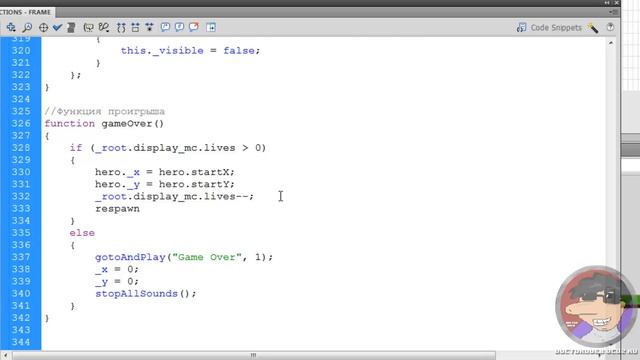Screen dimensions: 640x360
Task: Click 'gotoAndPlay("Game Over", 1);' line
Action: coord(184,257)
